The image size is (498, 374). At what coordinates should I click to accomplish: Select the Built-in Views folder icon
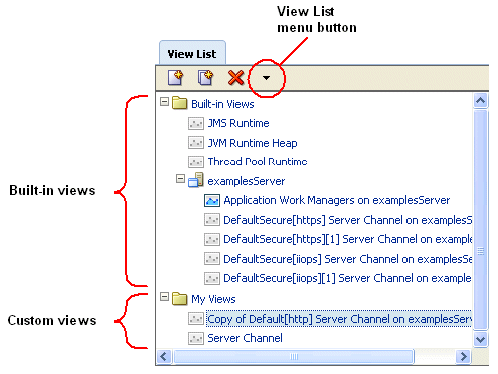(180, 103)
